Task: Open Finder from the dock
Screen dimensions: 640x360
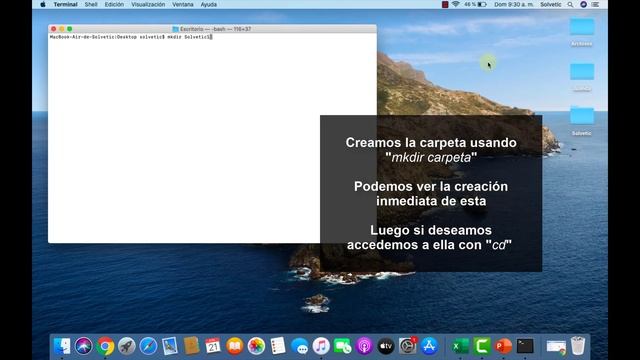Action: [62, 346]
